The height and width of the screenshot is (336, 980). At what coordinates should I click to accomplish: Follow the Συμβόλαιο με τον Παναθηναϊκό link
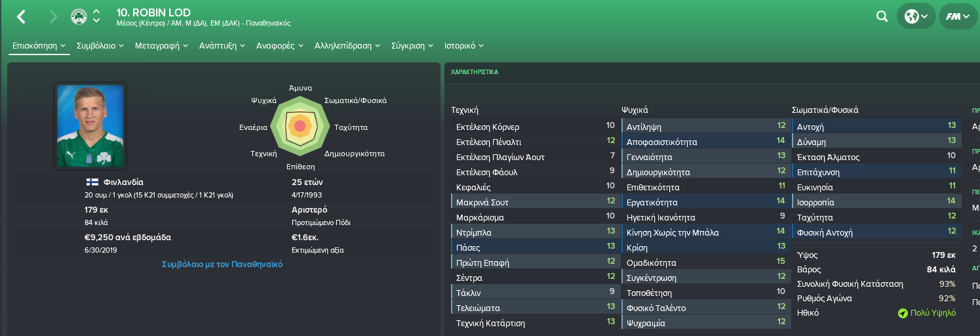click(222, 264)
